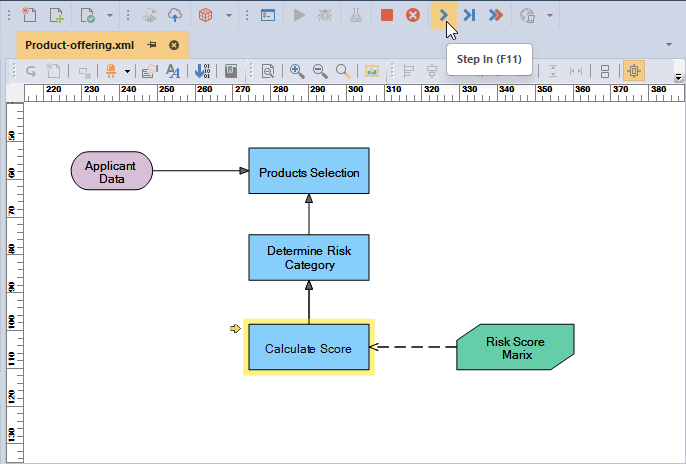Click the gray Run play button
This screenshot has width=686, height=464.
[x=299, y=15]
